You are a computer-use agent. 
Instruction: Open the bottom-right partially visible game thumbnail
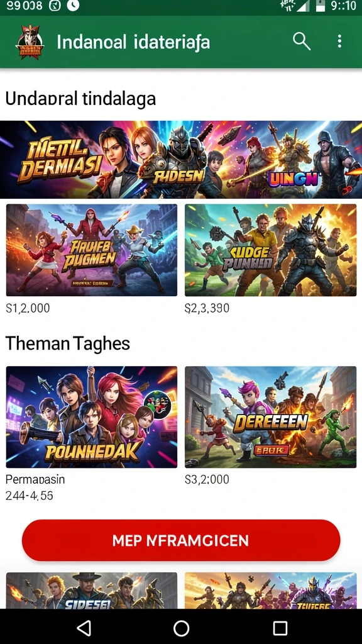pyautogui.click(x=270, y=590)
